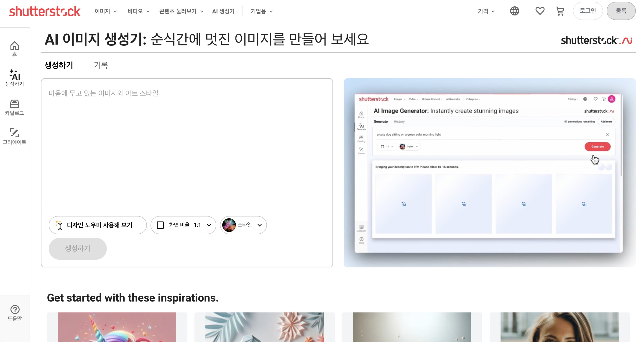This screenshot has width=644, height=342.
Task: Click the 디자인 도우미 사용해 보기 button
Action: (x=97, y=225)
